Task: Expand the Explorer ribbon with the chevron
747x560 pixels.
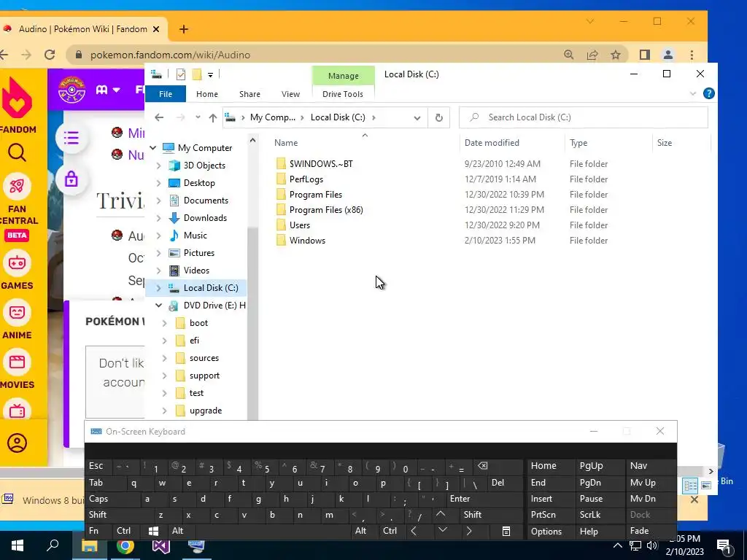Action: [693, 94]
